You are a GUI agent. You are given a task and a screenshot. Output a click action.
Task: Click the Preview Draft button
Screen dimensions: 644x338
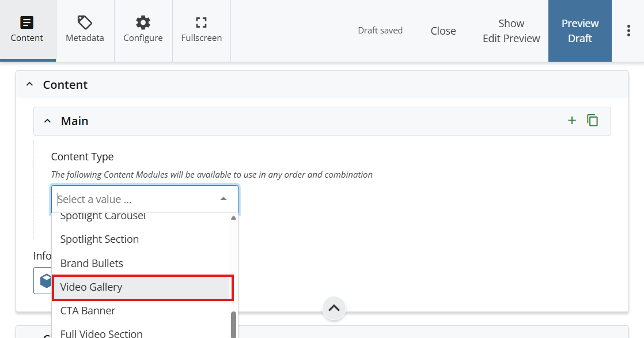[x=579, y=31]
